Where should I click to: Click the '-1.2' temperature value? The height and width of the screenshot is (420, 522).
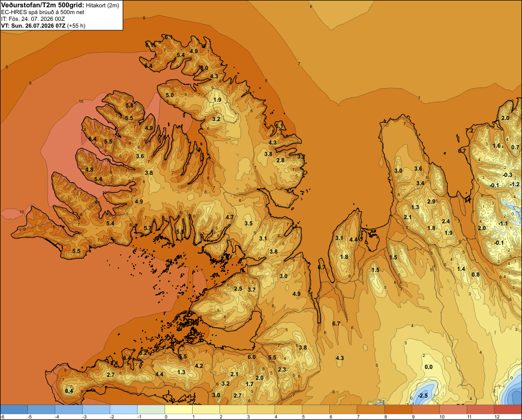coord(515,184)
